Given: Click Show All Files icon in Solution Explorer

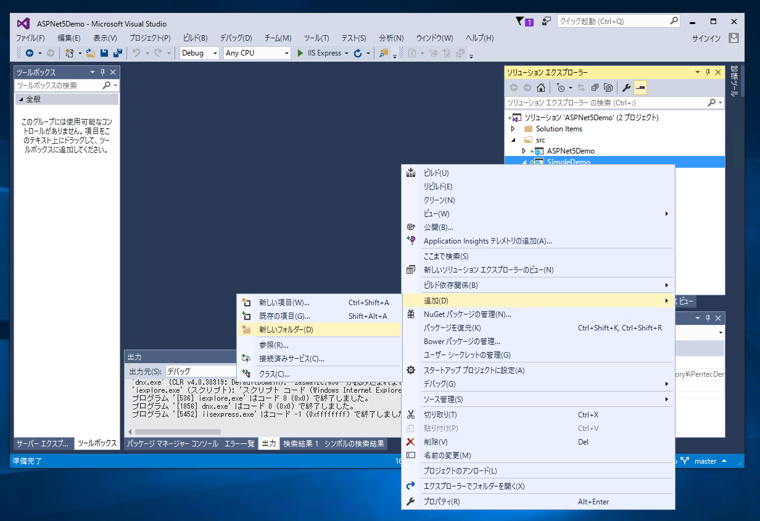Looking at the screenshot, I should pyautogui.click(x=608, y=88).
